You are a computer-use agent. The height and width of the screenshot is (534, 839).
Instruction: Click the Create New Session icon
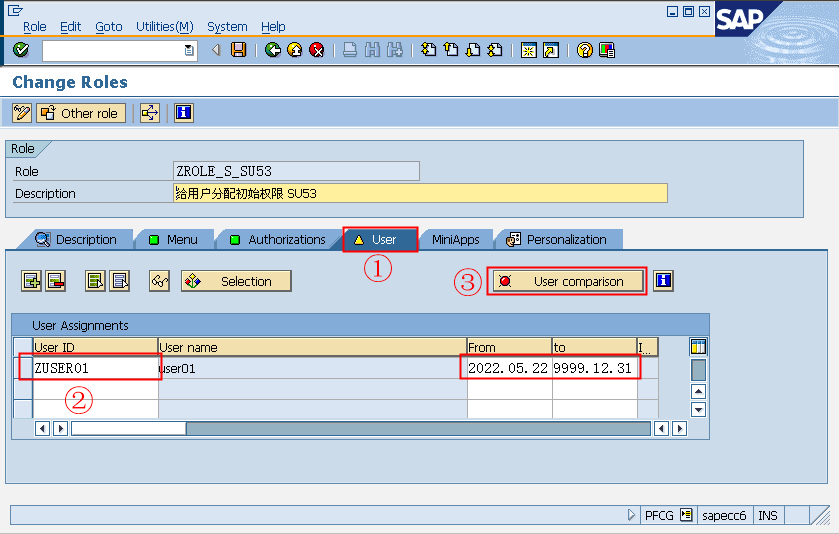[529, 50]
